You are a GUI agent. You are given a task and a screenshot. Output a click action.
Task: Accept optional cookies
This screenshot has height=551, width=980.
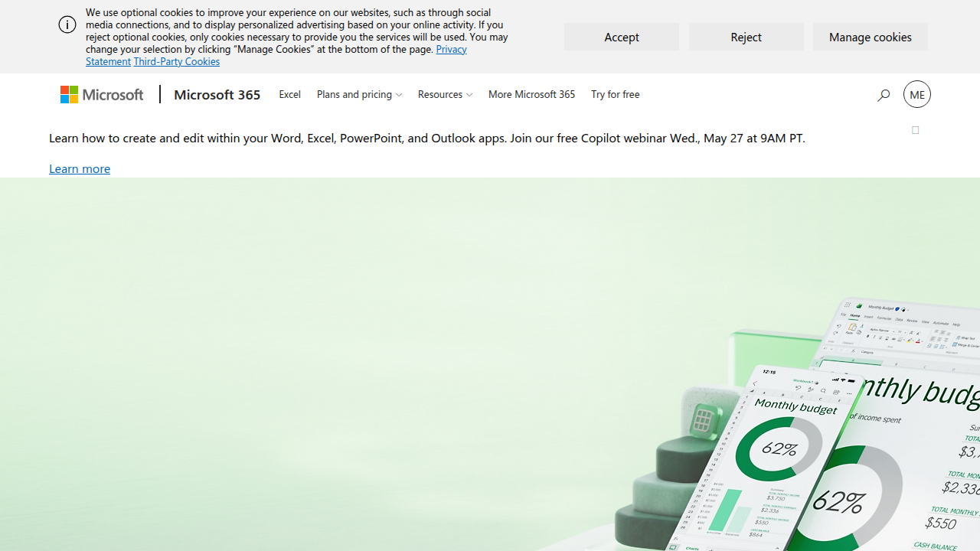click(621, 37)
